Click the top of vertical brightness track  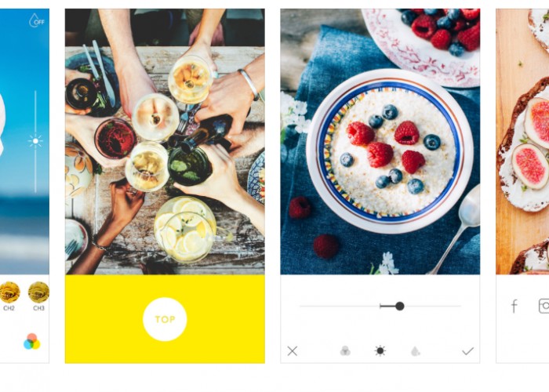(x=35, y=93)
